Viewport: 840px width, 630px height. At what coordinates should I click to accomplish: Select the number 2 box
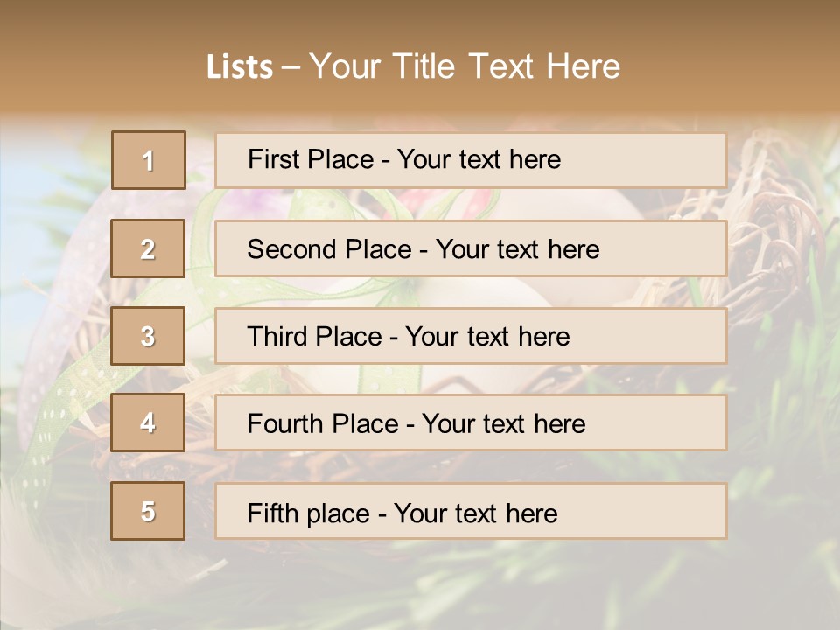tap(148, 248)
